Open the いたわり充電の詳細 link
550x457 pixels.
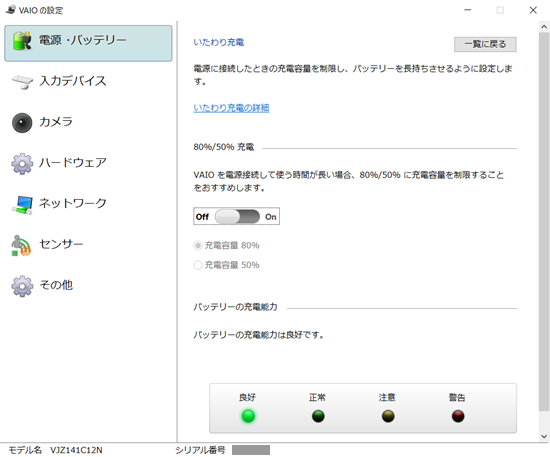(231, 108)
